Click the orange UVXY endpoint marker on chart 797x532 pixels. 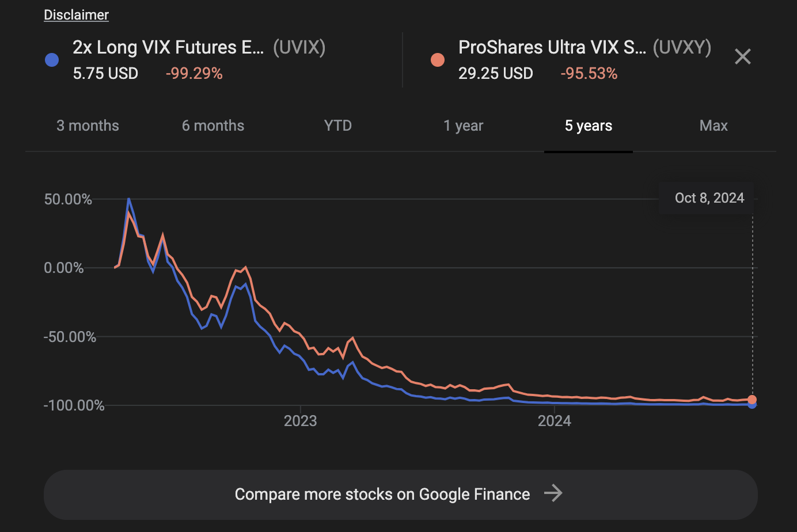tap(752, 399)
